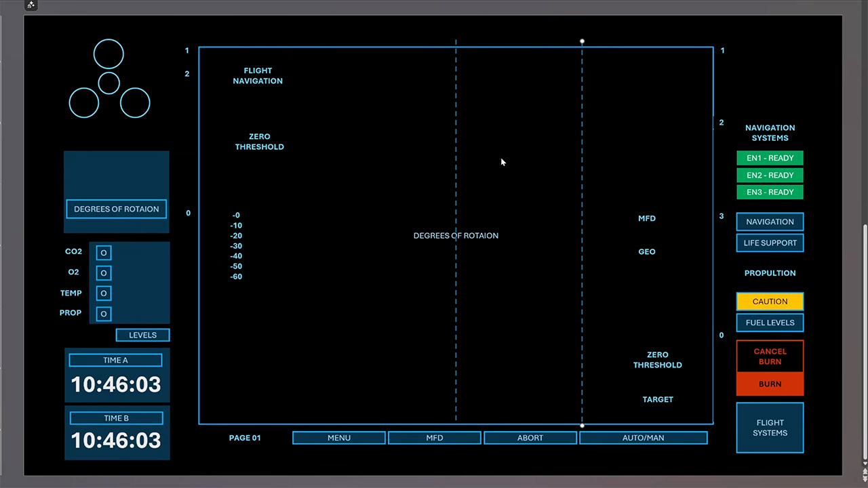Click the bottom-left circle in the ship diagram
The height and width of the screenshot is (488, 868).
tap(83, 102)
